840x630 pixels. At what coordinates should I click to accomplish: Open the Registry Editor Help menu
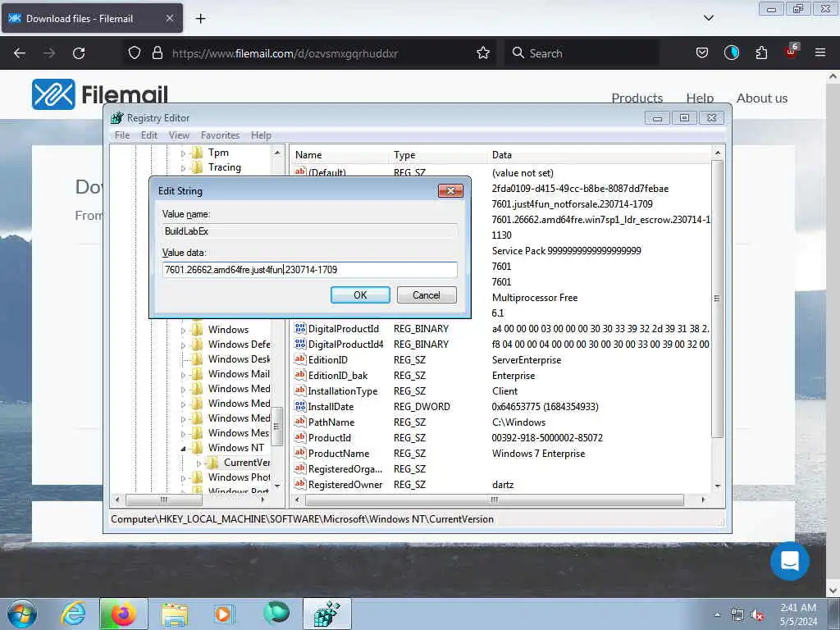coord(261,135)
